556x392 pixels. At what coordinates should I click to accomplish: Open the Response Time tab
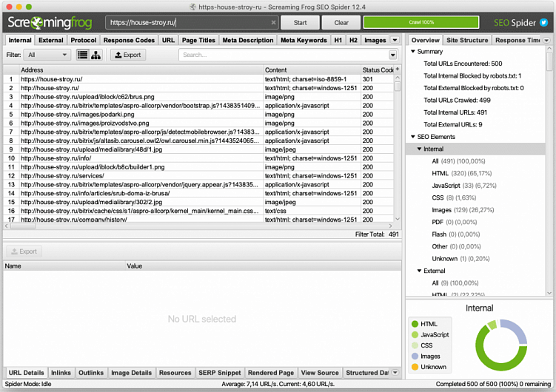[518, 41]
